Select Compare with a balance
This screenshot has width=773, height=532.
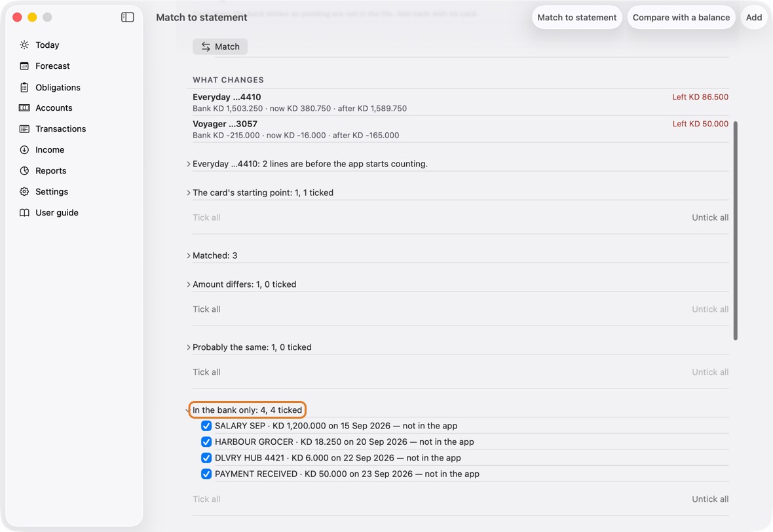681,17
